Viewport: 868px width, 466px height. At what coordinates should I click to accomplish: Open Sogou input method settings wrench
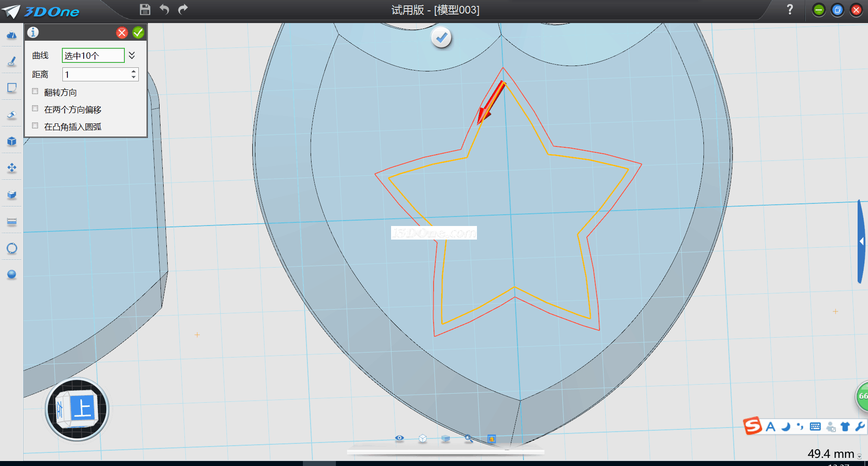pos(860,426)
